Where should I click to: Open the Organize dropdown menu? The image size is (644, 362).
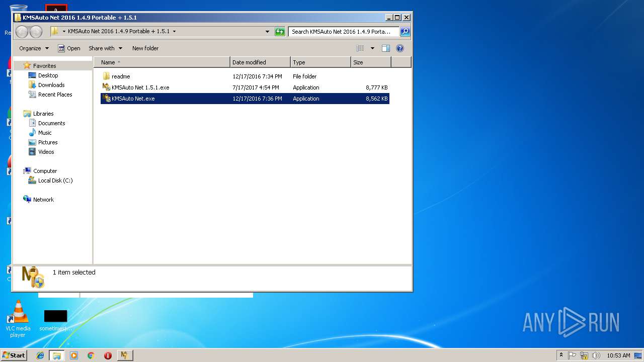(34, 48)
